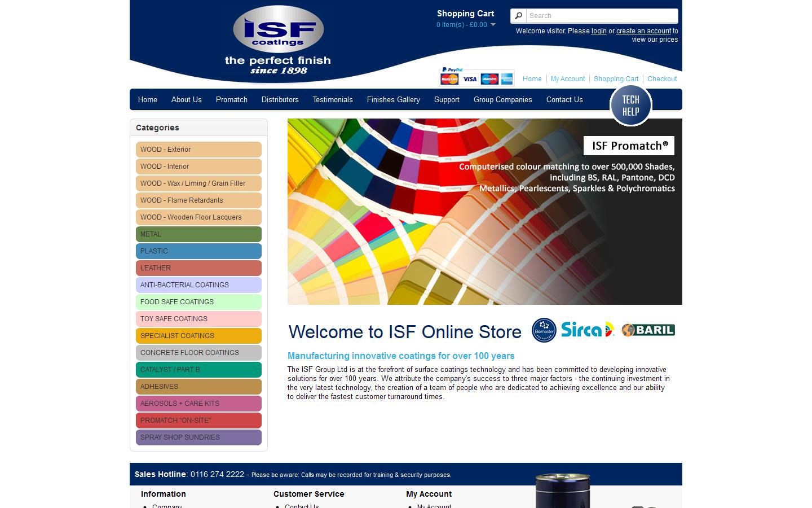The height and width of the screenshot is (508, 812).
Task: Choose WOOD - Exterior category
Action: pos(198,150)
